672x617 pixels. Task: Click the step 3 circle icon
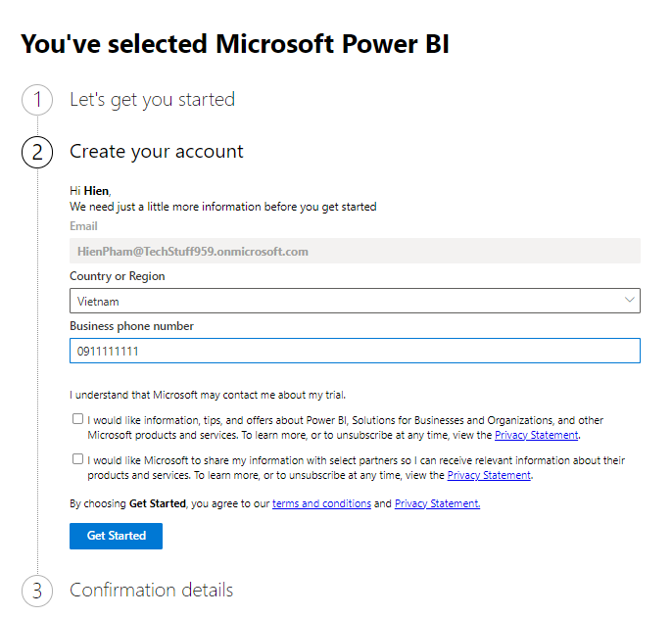tap(37, 591)
